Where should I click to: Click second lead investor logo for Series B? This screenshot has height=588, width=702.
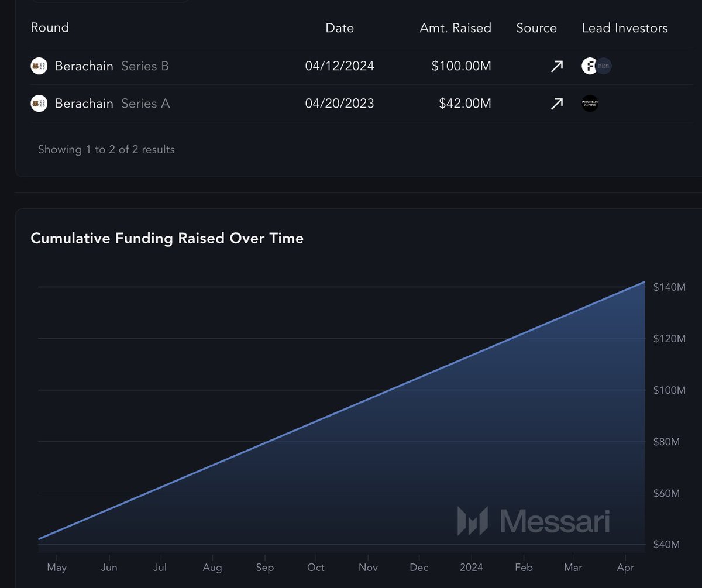click(604, 66)
